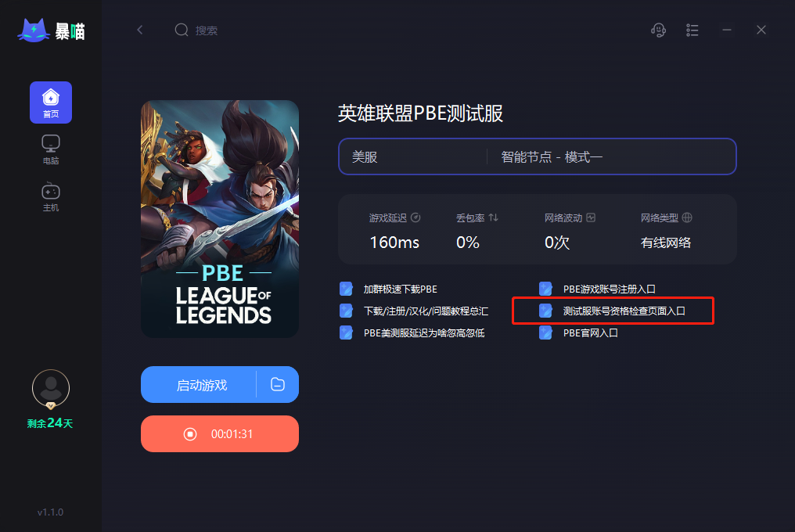Click the League of Legends PBE cover art

pos(220,218)
